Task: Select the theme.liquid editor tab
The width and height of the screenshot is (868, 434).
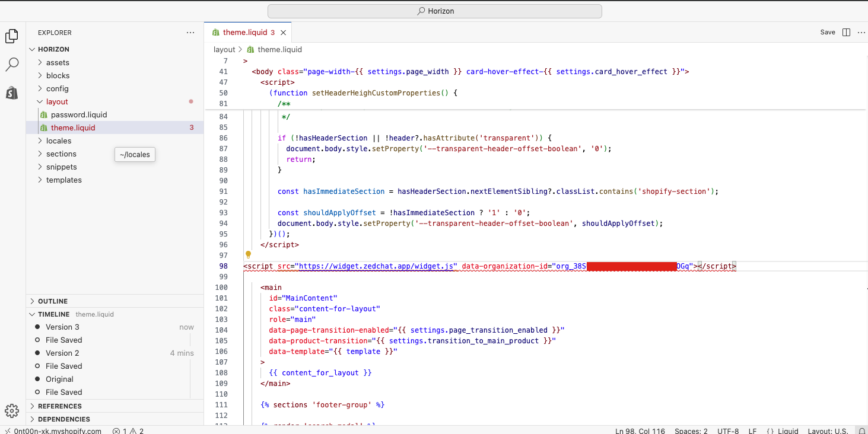Action: coord(244,33)
